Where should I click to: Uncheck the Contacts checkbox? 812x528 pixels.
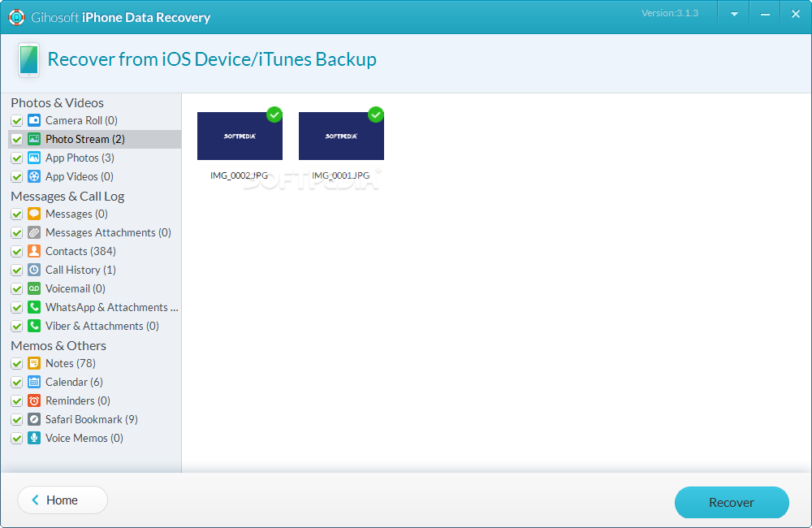(16, 251)
